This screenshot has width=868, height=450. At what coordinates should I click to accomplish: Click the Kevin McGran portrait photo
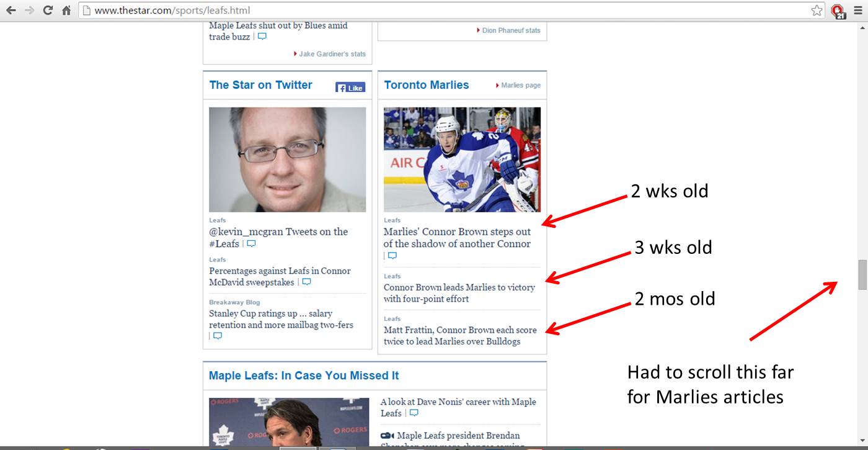pos(287,160)
